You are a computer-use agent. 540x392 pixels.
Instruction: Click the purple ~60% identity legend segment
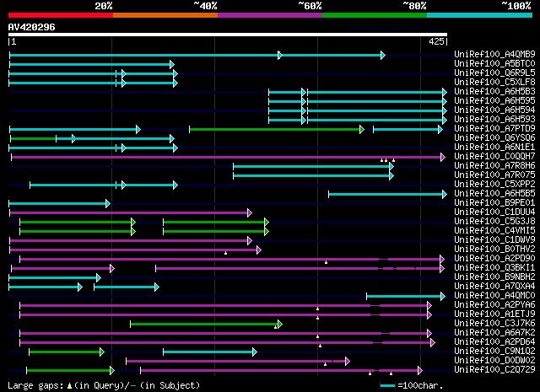(270, 15)
